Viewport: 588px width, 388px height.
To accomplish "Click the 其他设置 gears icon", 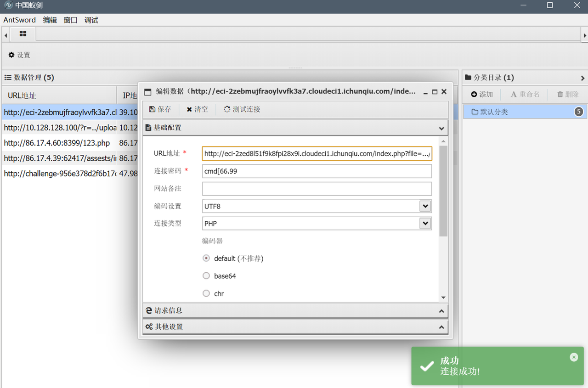I will tap(149, 327).
